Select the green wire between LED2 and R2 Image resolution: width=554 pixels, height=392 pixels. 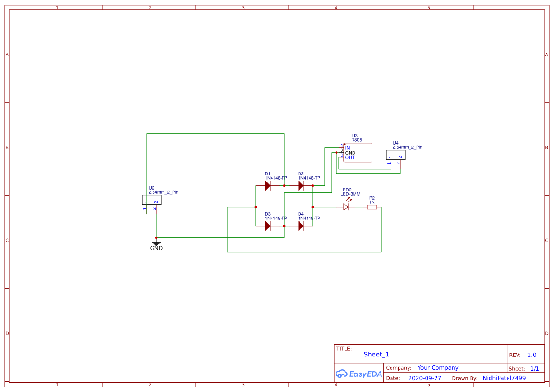359,207
